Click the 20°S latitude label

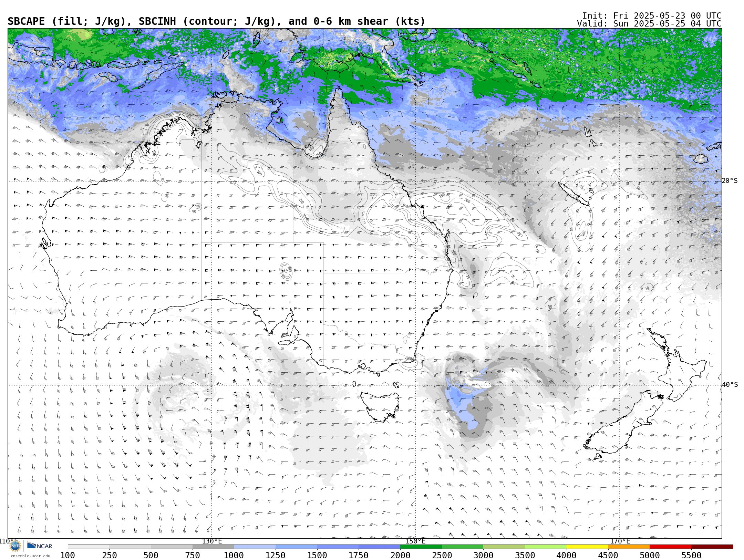tap(730, 181)
